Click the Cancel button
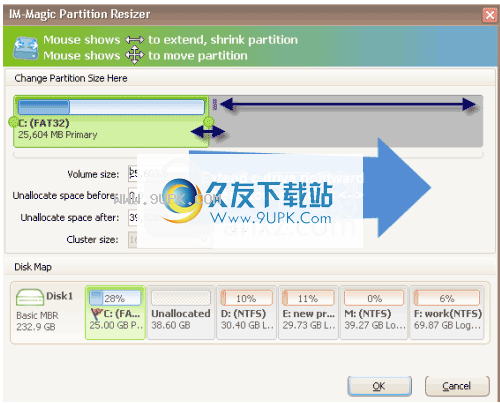 coord(457,386)
